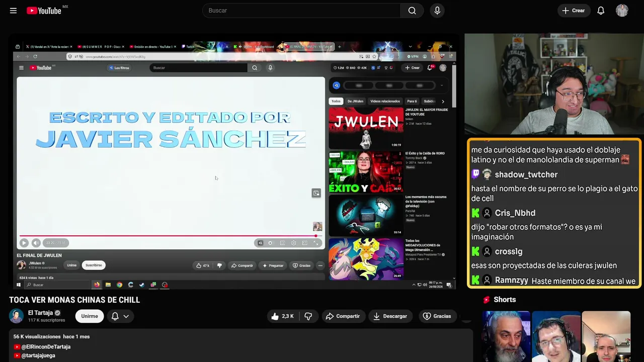Click the main YouTube search input field

tap(301, 11)
